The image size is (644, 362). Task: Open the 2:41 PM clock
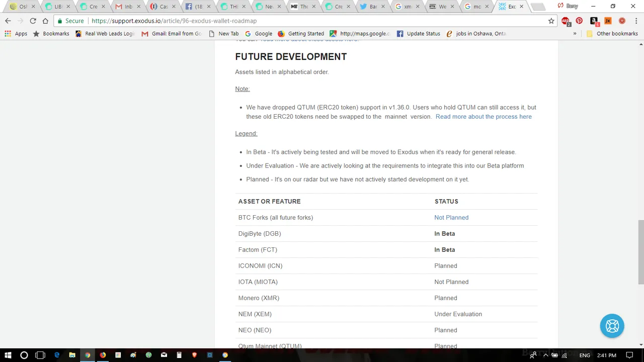(606, 355)
